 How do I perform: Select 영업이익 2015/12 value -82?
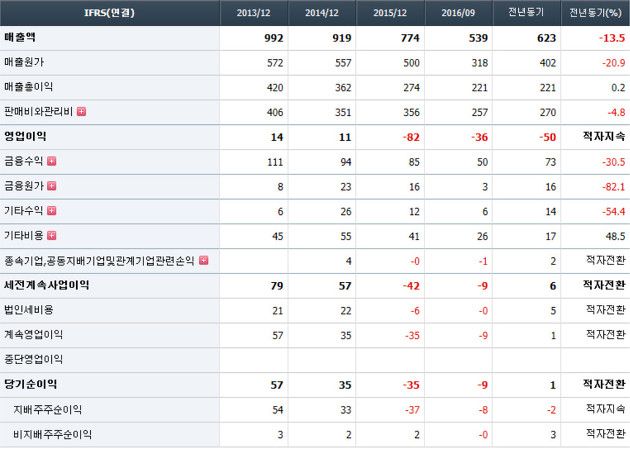(411, 137)
